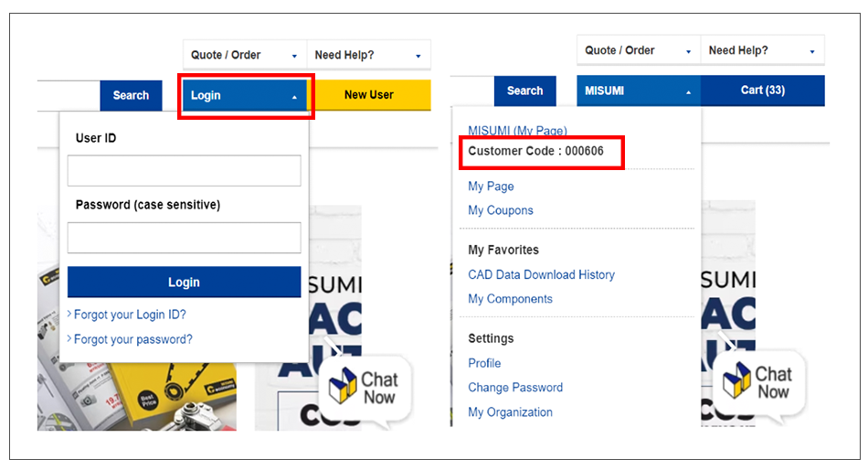
Task: Click Search button in left screenshot
Action: tap(132, 95)
